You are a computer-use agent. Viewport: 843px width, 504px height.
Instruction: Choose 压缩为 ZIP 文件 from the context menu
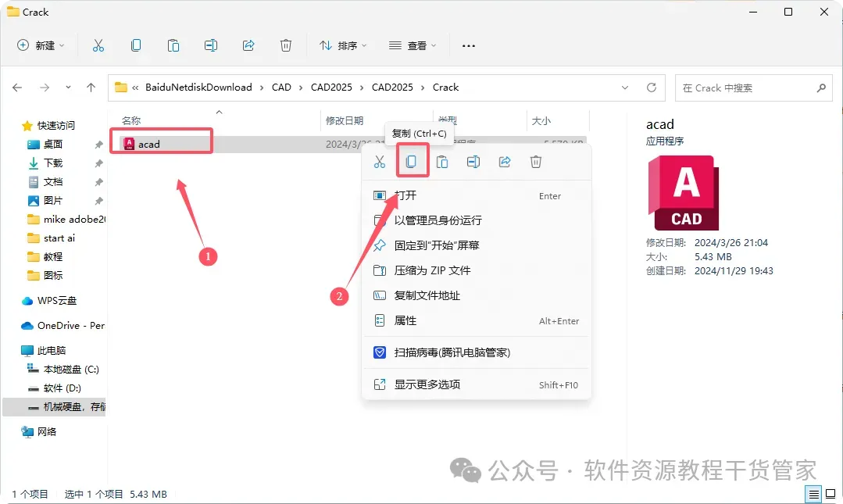477,270
